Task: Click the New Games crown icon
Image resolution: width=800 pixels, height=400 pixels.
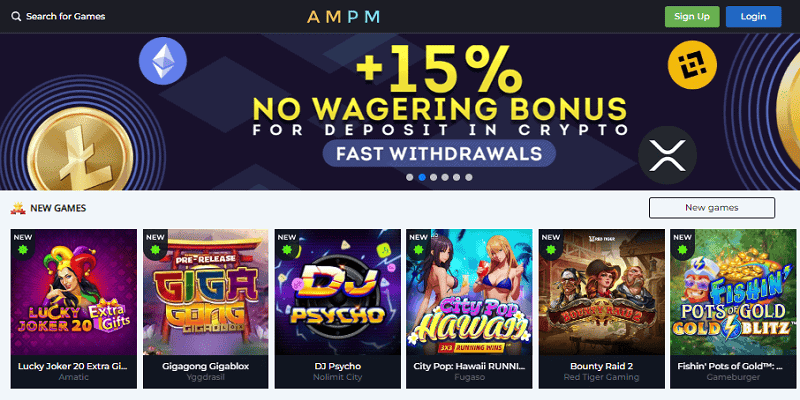Action: point(18,208)
